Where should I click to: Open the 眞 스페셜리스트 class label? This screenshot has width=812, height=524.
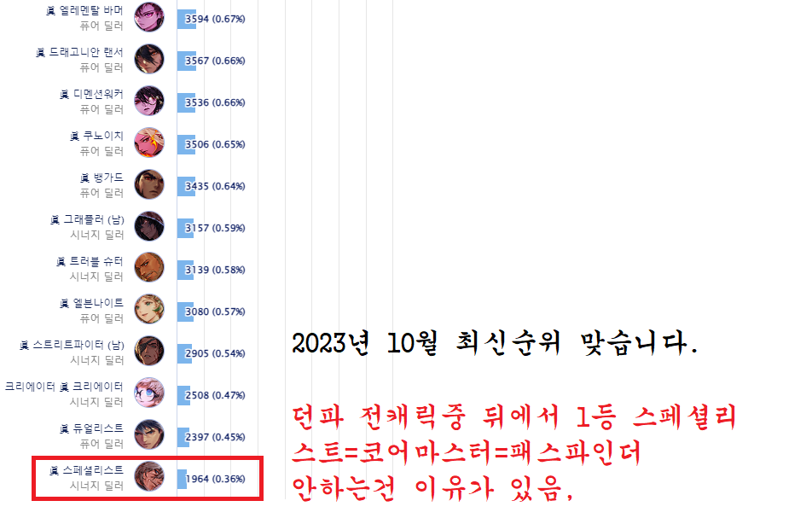click(86, 470)
